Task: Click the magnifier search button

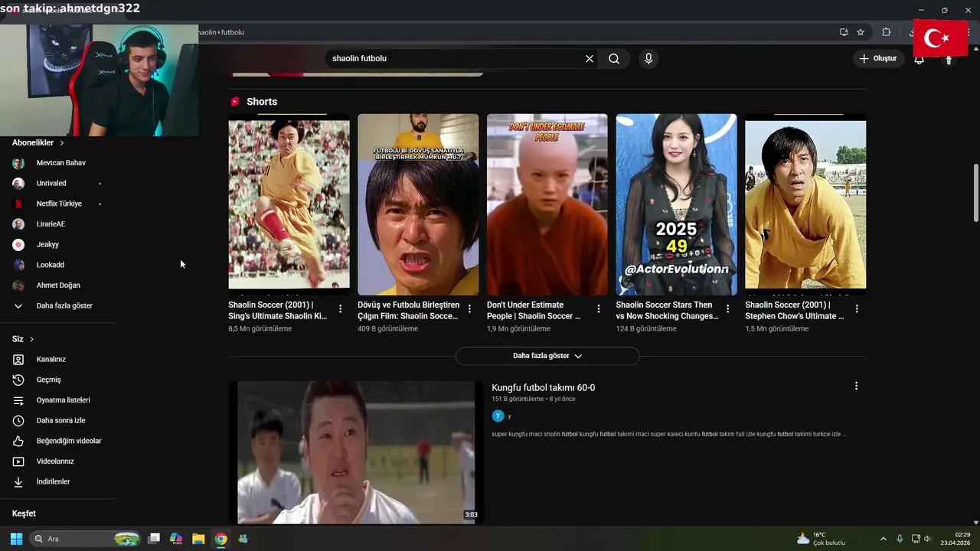Action: click(614, 59)
